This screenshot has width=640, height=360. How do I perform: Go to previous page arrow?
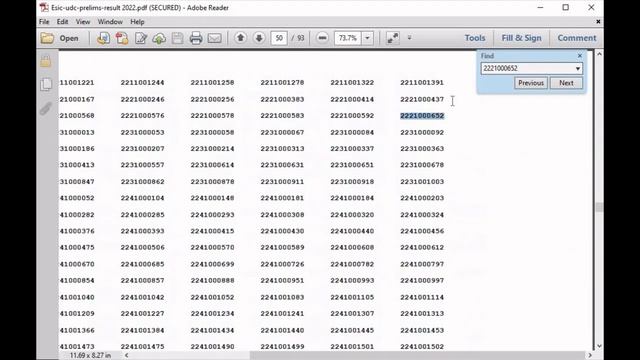[240, 38]
